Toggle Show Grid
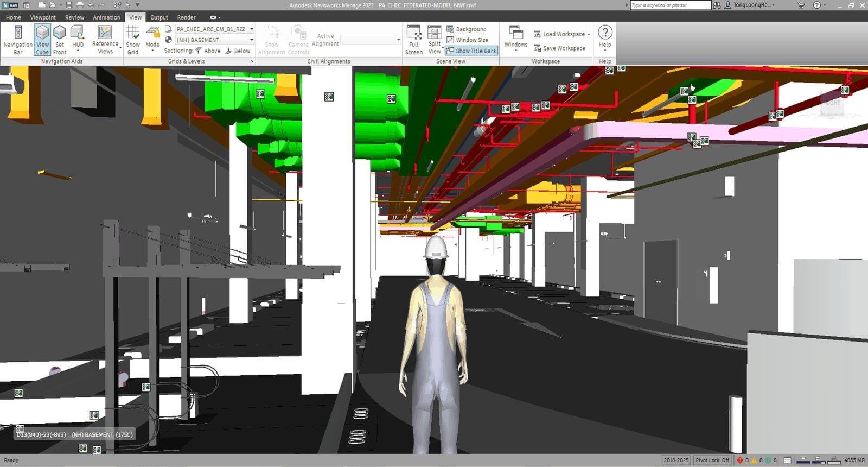 coord(133,40)
